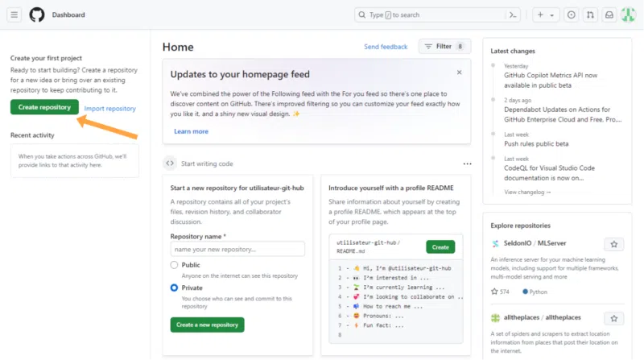Screen dimensions: 644x360
Task: Open the hamburger navigation menu
Action: click(15, 14)
